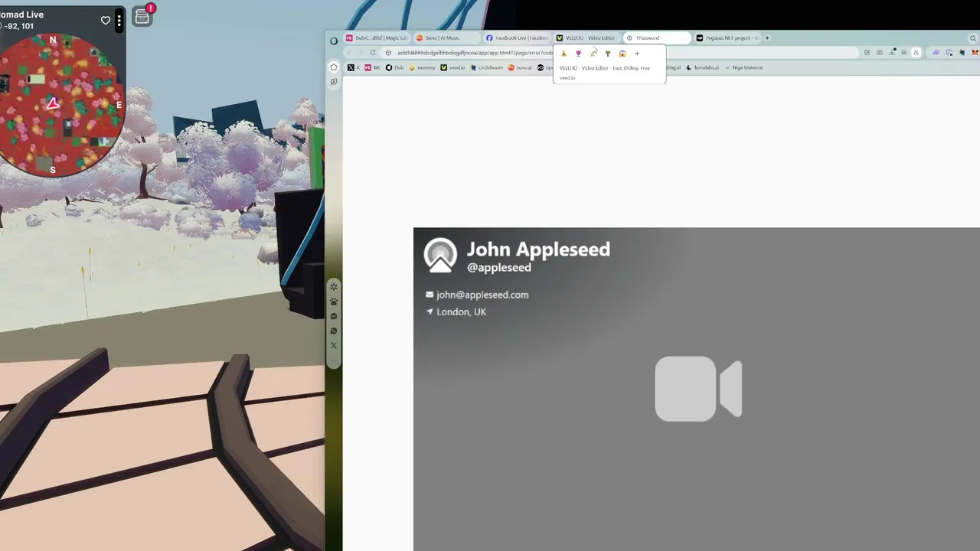Image resolution: width=980 pixels, height=551 pixels.
Task: Click the pyramid emoji in tab popup
Action: pyautogui.click(x=563, y=54)
